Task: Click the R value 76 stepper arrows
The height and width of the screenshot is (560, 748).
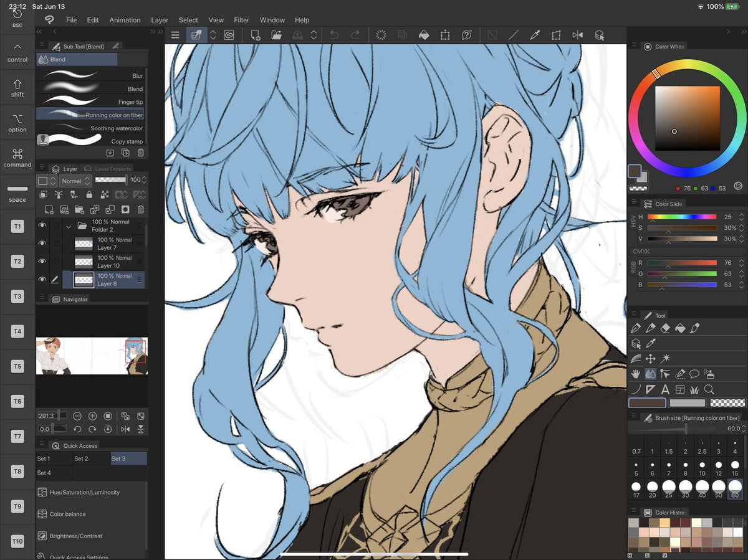Action: click(x=742, y=263)
